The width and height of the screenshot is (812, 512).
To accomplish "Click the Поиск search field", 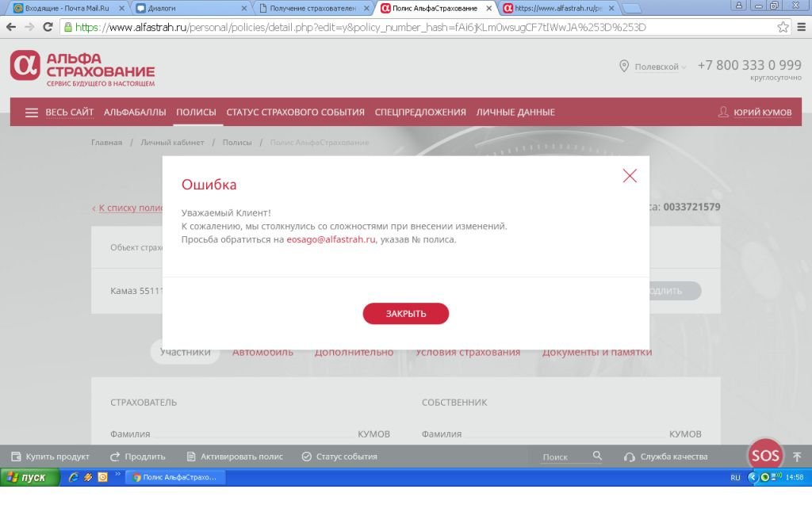I will click(x=565, y=457).
